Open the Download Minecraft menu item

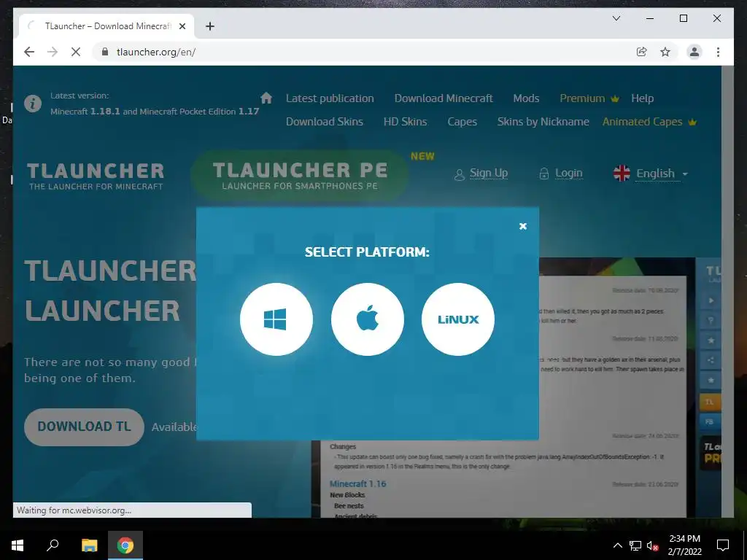[444, 98]
